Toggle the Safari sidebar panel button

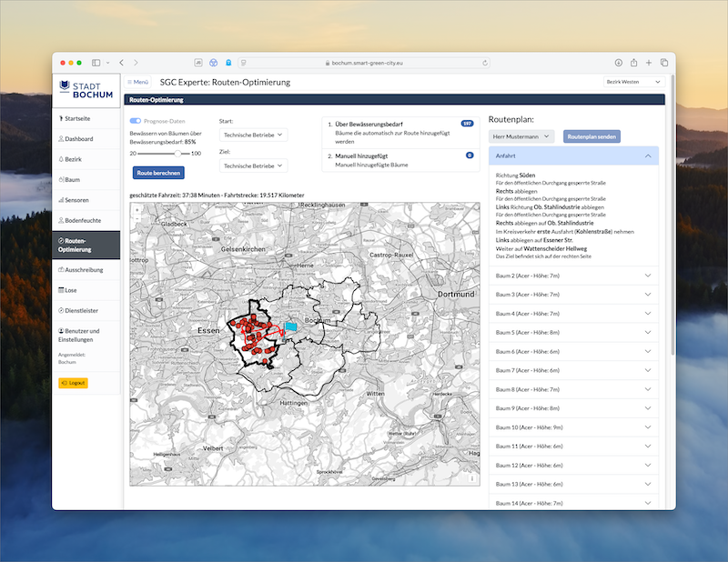pyautogui.click(x=96, y=63)
